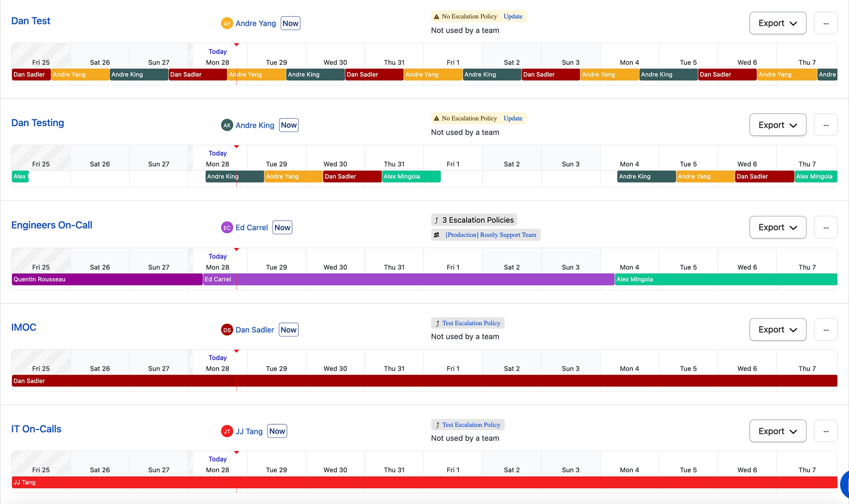This screenshot has height=504, width=849.
Task: Click Update link in Dan Test escalation warning
Action: pyautogui.click(x=513, y=17)
